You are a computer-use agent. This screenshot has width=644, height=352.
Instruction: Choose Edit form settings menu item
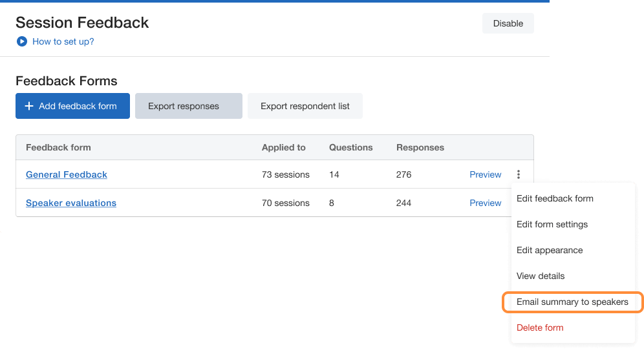tap(552, 224)
